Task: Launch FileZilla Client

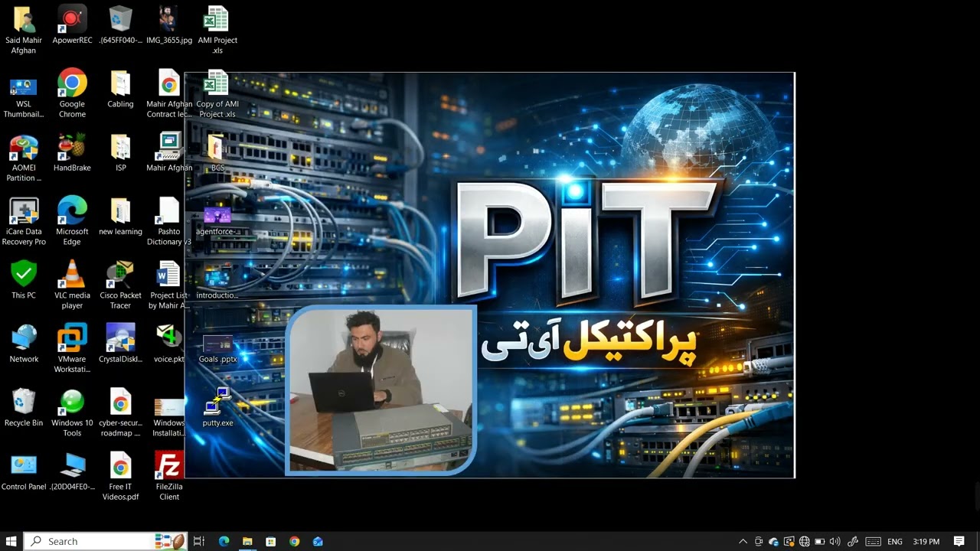Action: (x=169, y=476)
